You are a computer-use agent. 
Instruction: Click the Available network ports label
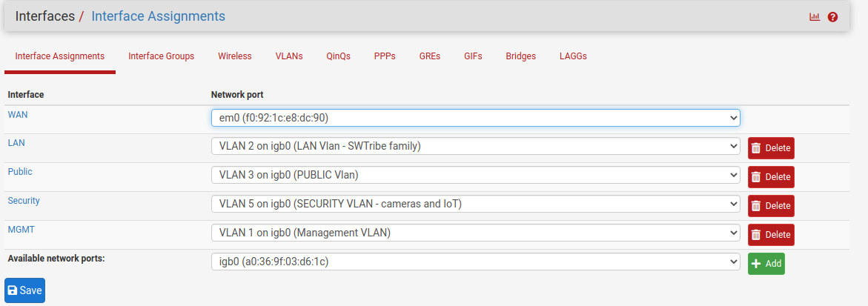tap(56, 258)
